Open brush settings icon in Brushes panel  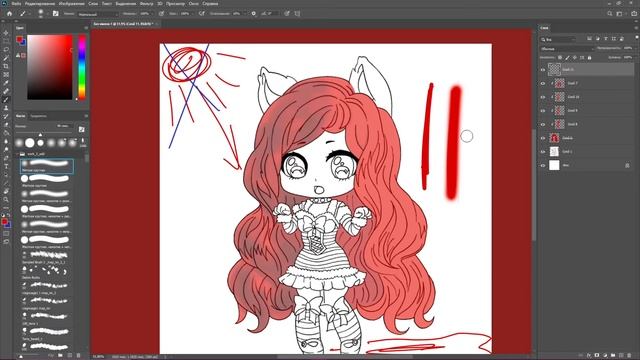(x=82, y=129)
